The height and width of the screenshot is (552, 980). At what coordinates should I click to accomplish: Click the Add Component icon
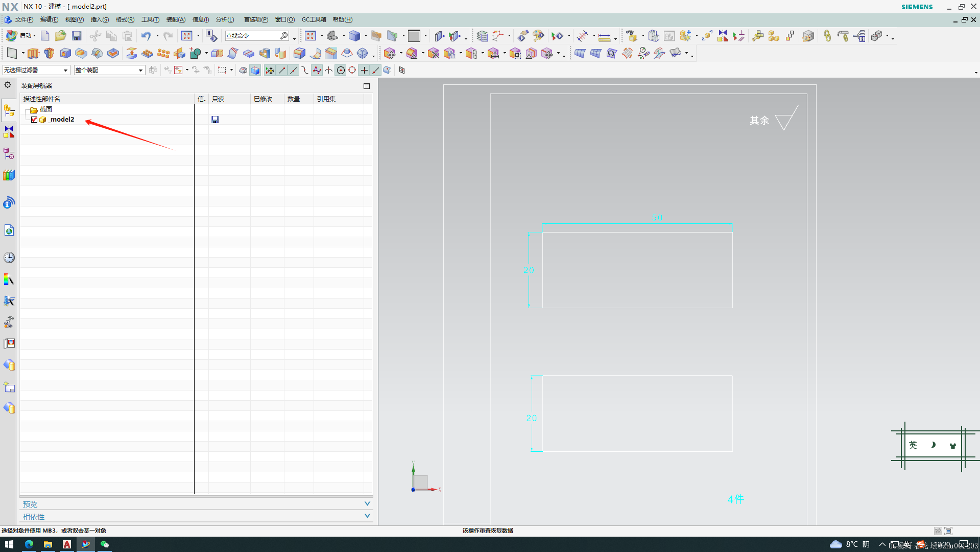tap(685, 36)
